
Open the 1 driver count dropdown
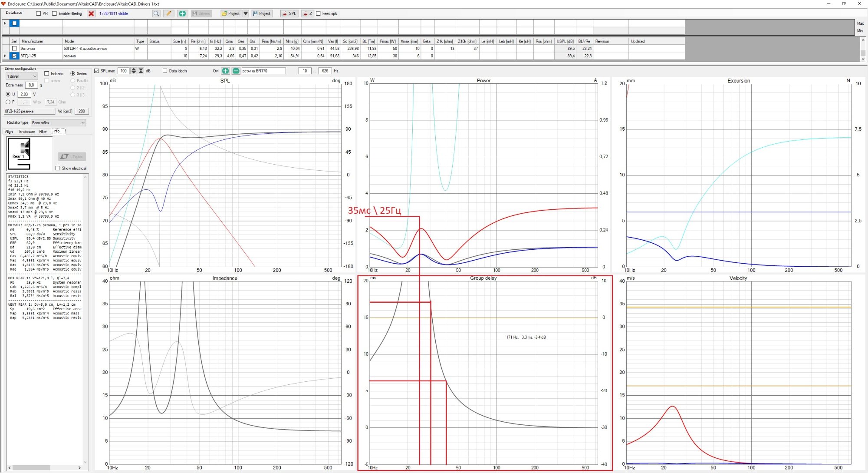pos(22,76)
